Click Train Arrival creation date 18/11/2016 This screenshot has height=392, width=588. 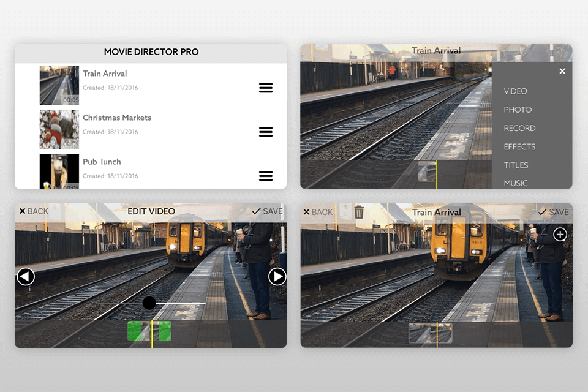point(110,88)
